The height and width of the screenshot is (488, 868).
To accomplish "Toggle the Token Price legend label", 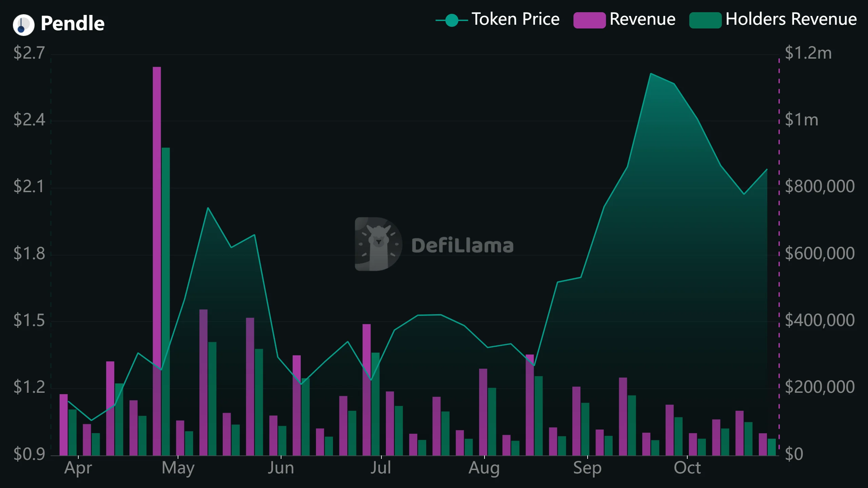I will [515, 19].
